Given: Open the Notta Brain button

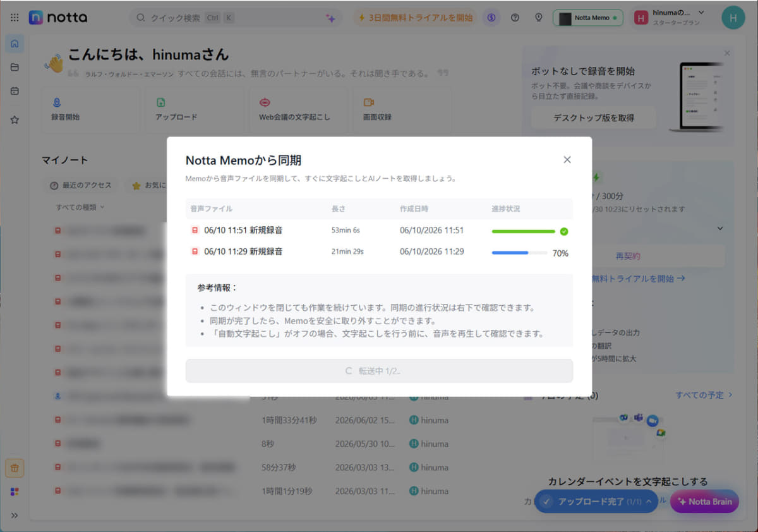Looking at the screenshot, I should [704, 502].
